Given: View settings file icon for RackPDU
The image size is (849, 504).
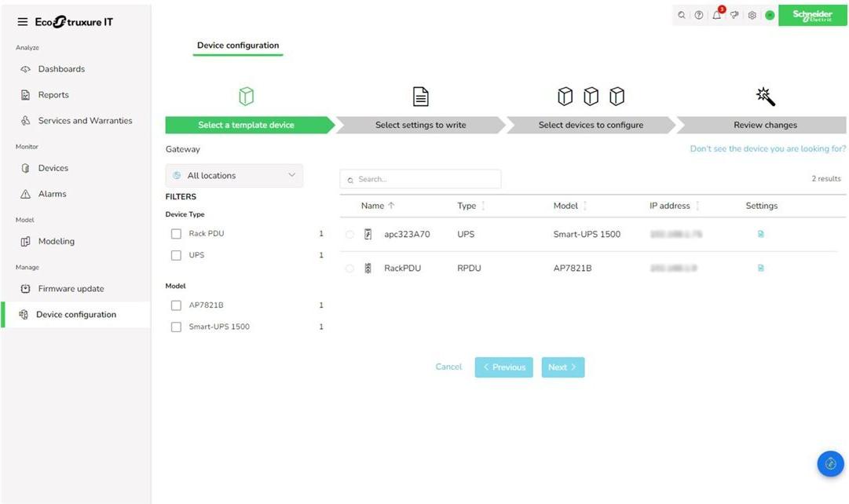Looking at the screenshot, I should [760, 268].
